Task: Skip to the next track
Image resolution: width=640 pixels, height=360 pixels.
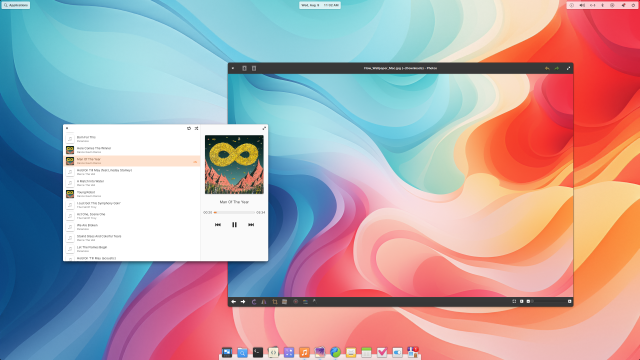Action: point(251,224)
